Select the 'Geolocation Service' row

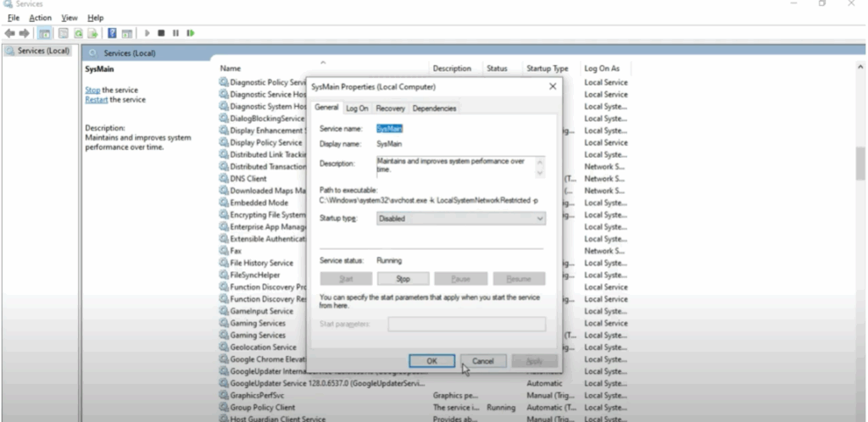coord(263,347)
